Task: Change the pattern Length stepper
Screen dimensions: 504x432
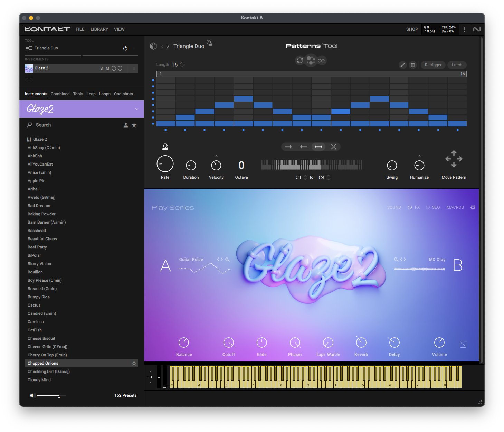Action: click(x=182, y=65)
